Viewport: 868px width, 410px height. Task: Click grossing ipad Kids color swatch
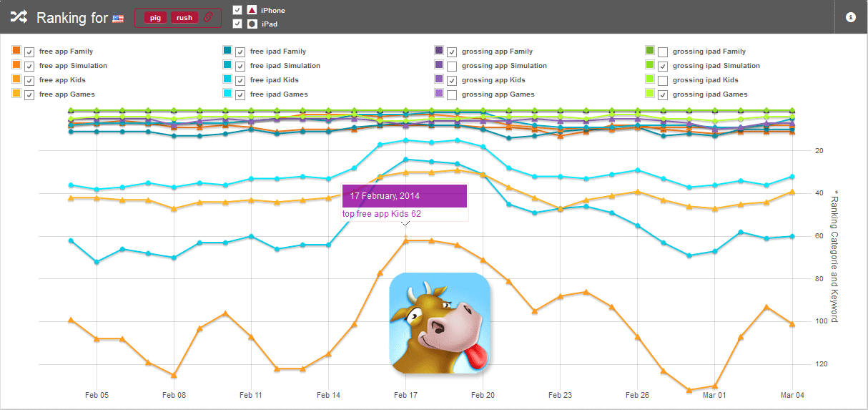pos(650,79)
